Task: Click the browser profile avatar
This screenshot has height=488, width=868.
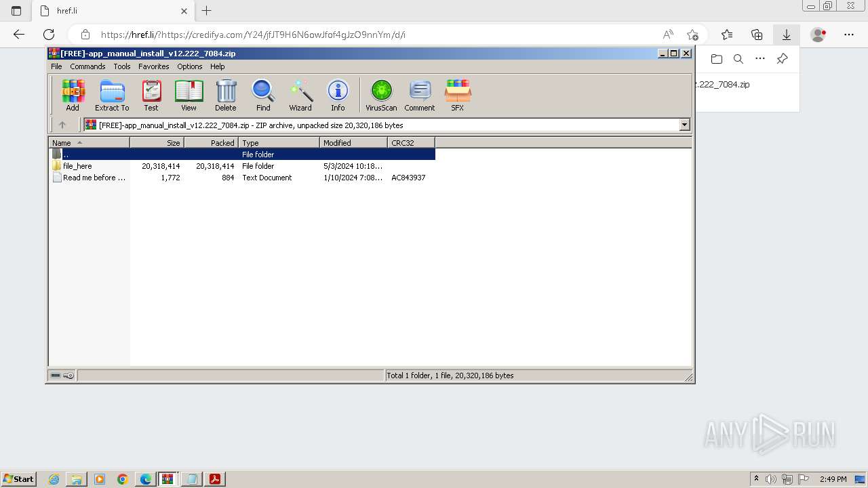Action: point(818,35)
